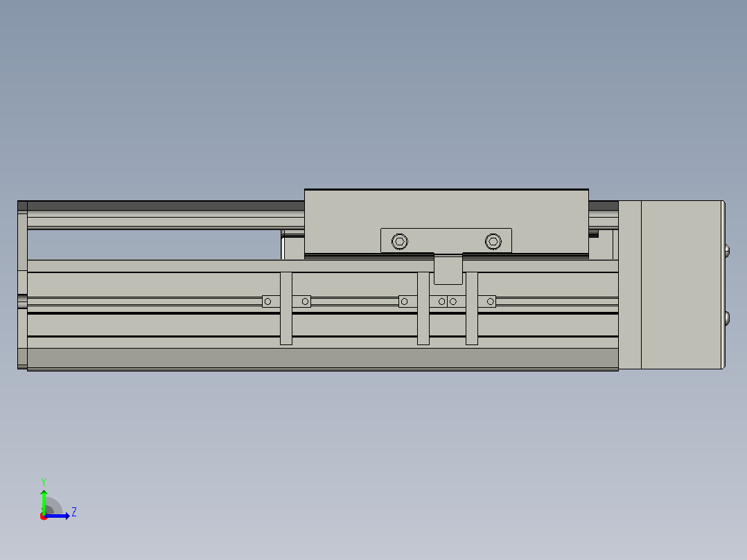The image size is (747, 560).
Task: Click the blue Z axis arrow
Action: pyautogui.click(x=57, y=516)
